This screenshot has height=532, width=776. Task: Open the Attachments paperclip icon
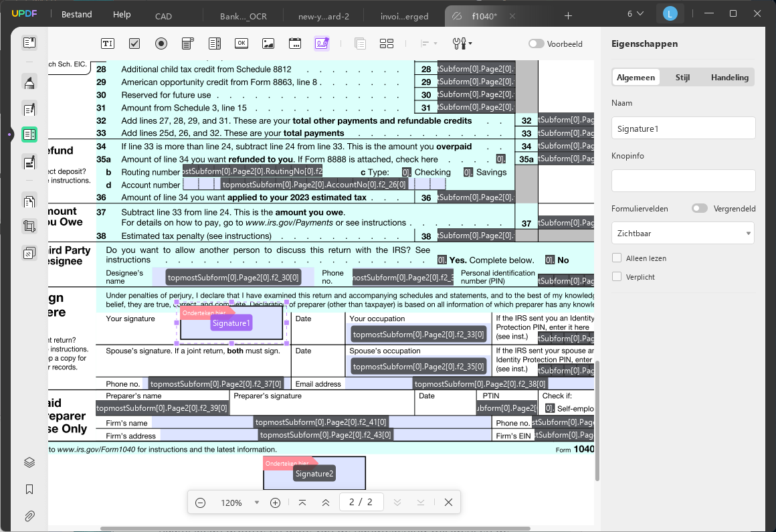[x=29, y=516]
